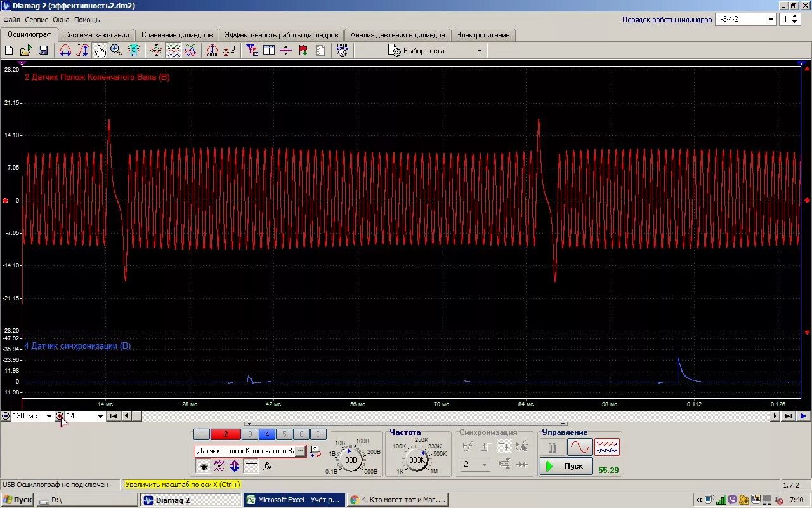Click the AUTO settings toolbar icon

tap(343, 50)
